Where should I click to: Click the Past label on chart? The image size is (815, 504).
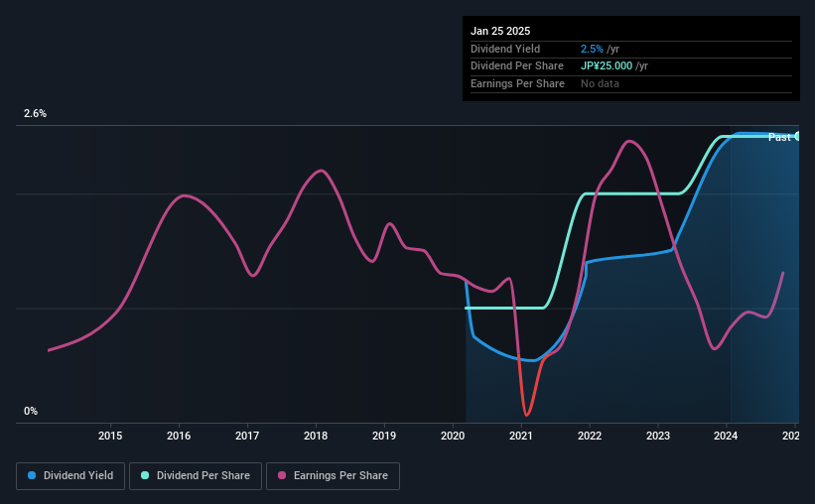pos(779,137)
